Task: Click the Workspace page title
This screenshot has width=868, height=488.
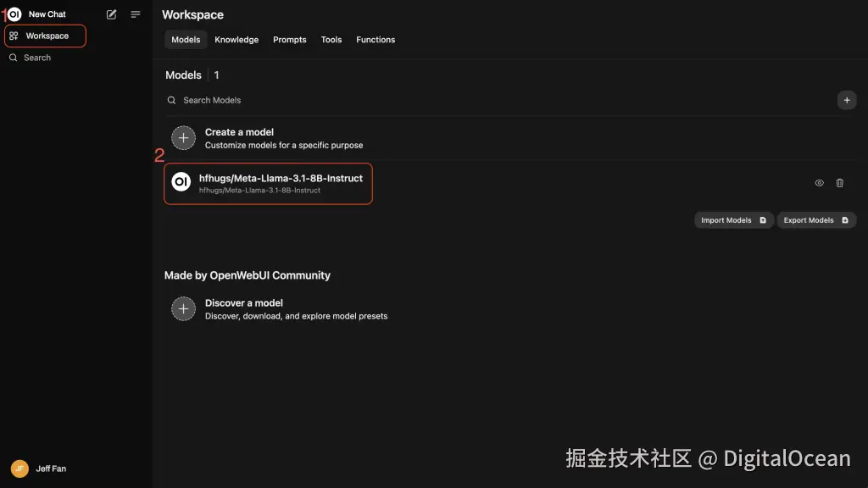Action: 192,15
